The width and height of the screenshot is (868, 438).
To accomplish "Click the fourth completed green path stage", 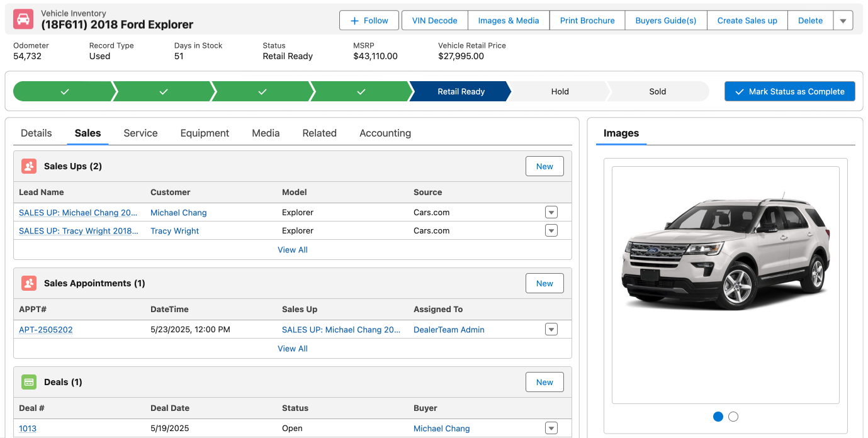I will coord(361,91).
